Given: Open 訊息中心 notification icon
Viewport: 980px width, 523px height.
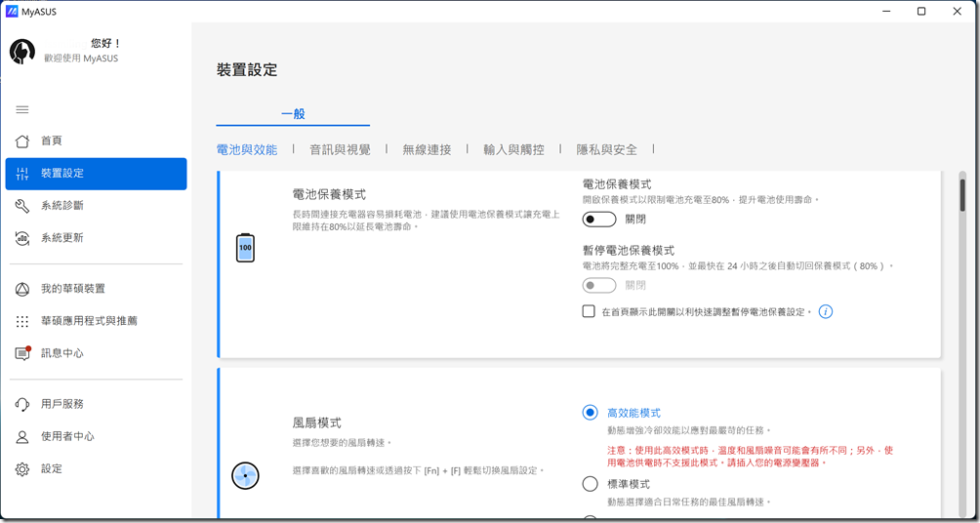Looking at the screenshot, I should click(22, 353).
